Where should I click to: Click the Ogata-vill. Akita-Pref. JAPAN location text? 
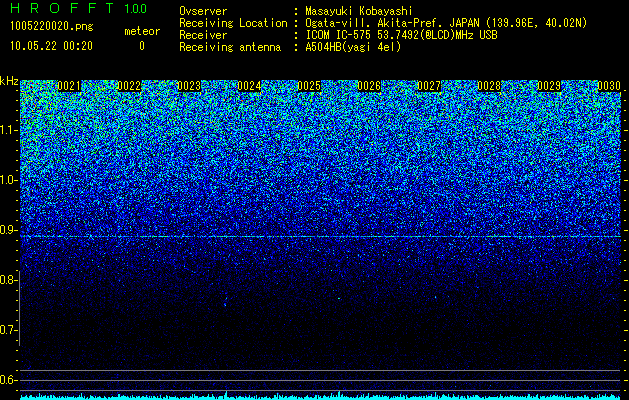446,23
